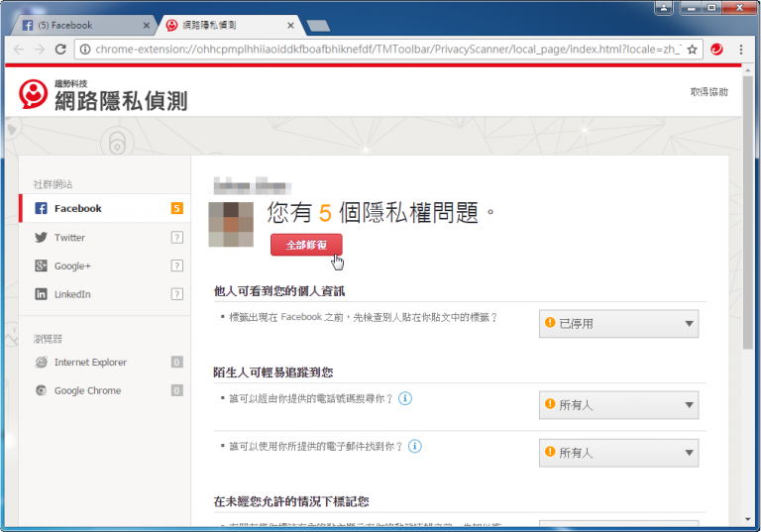
Task: Open a new browser tab
Action: pos(318,26)
